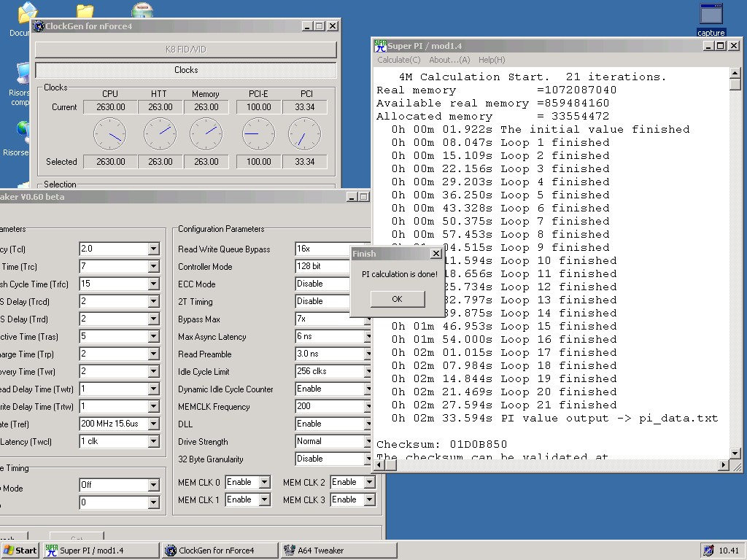The height and width of the screenshot is (560, 747).
Task: Open the Calculate(C) menu in Super PI
Action: click(x=399, y=60)
